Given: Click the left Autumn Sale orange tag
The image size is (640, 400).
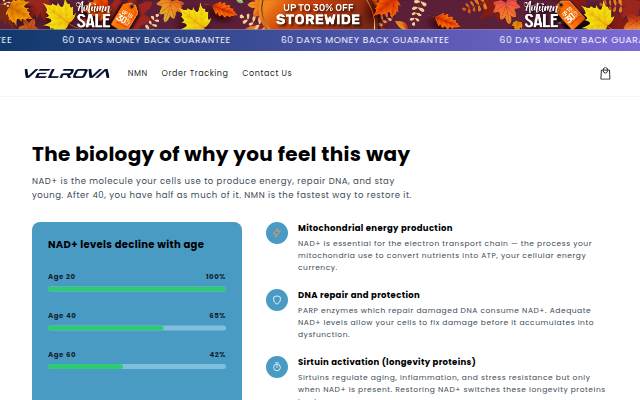Looking at the screenshot, I should point(124,16).
